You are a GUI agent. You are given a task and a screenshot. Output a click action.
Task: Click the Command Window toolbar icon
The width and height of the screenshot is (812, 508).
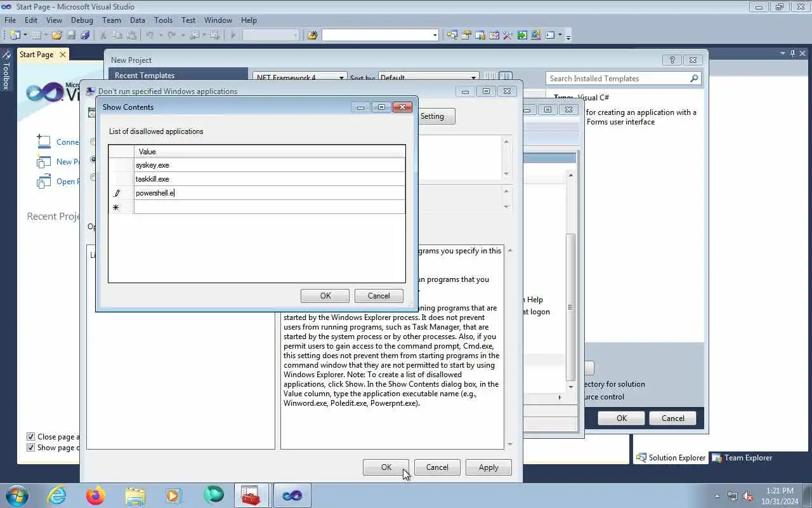[x=550, y=35]
